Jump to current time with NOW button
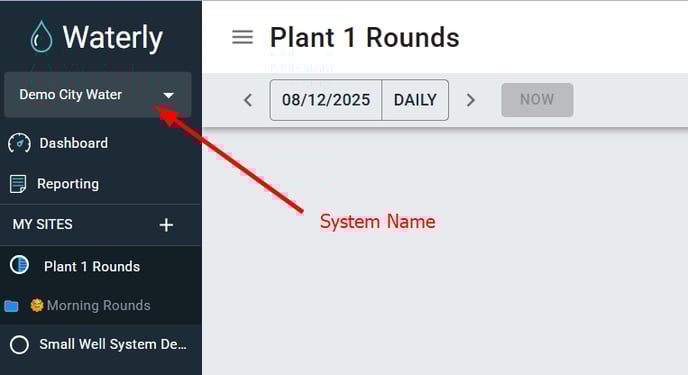Screen dimensions: 688x375 pos(537,100)
